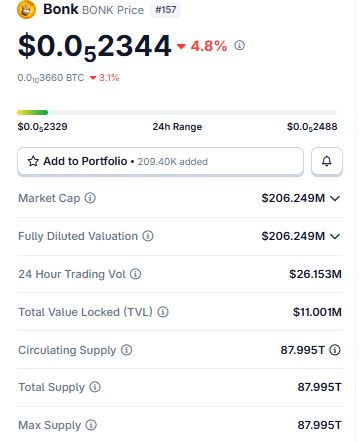Click the Max Supply info icon
This screenshot has height=442, width=360.
pyautogui.click(x=91, y=425)
